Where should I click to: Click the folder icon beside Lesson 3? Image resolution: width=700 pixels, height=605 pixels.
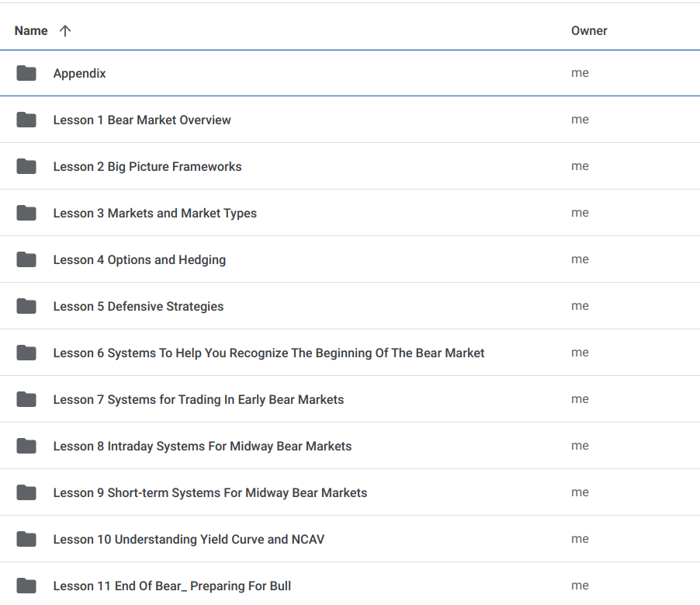[x=26, y=212]
